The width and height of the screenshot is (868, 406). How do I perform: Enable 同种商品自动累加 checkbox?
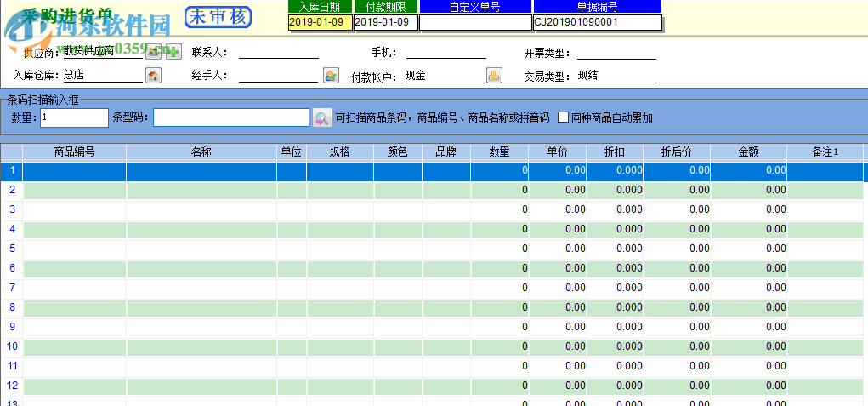pyautogui.click(x=564, y=117)
